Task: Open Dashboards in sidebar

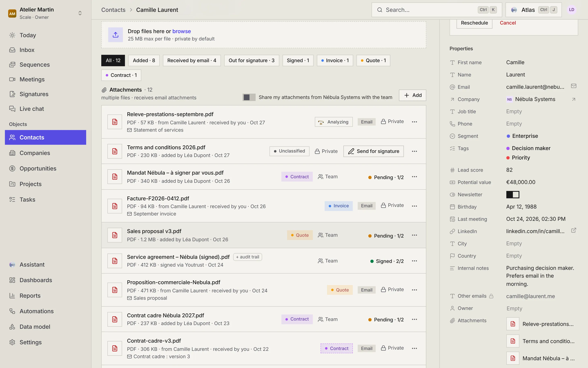Action: pos(46,280)
